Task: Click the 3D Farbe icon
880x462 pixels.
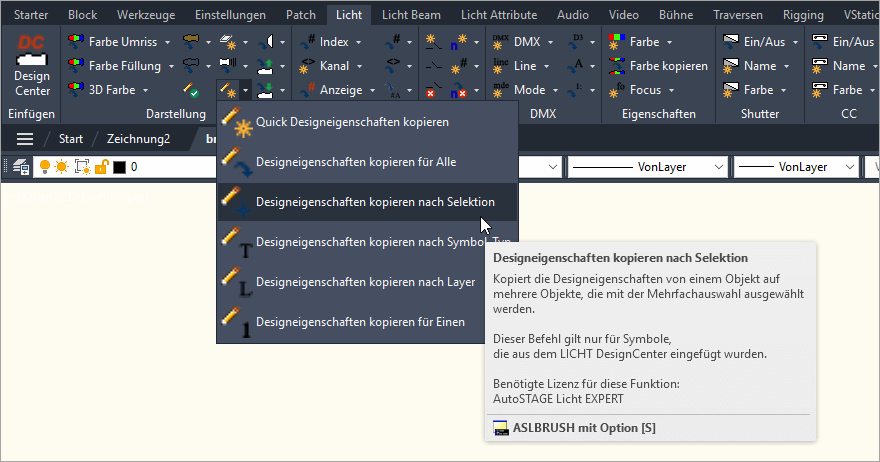Action: (x=76, y=90)
